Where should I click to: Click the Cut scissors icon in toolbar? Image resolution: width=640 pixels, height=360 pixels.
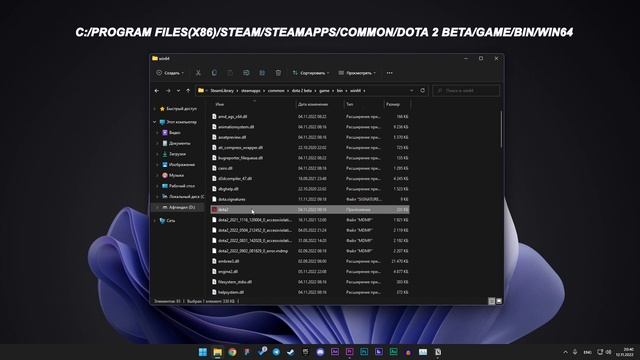(x=198, y=73)
